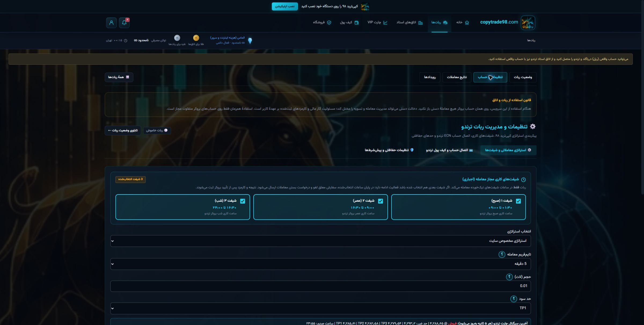Switch to تنظیمات حفاظتی و پیش‌شرط‌ها tab
Image resolution: width=644 pixels, height=325 pixels.
389,150
